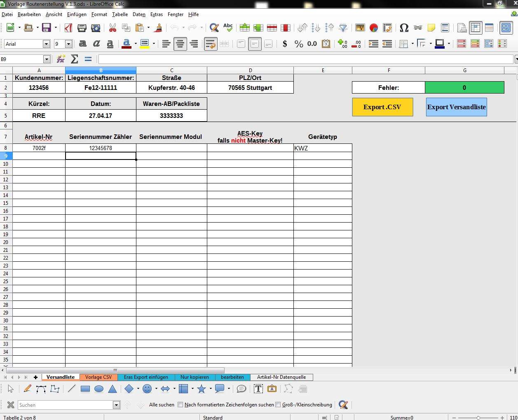Choose the star shape tool
The image size is (518, 420).
click(x=202, y=389)
